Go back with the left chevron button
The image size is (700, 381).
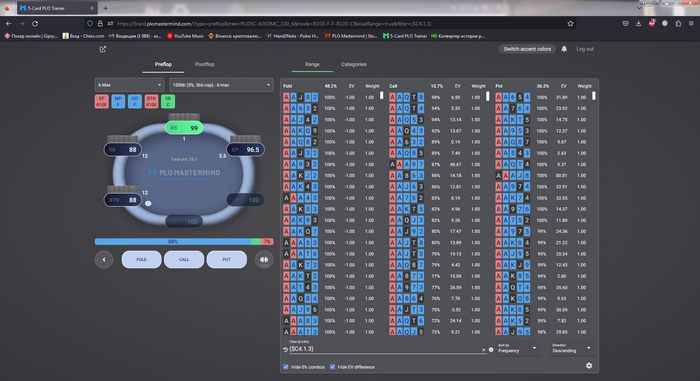pyautogui.click(x=104, y=260)
